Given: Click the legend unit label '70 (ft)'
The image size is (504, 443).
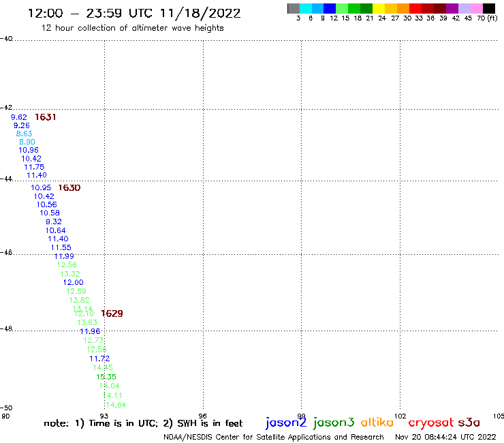Looking at the screenshot, I should (x=487, y=18).
